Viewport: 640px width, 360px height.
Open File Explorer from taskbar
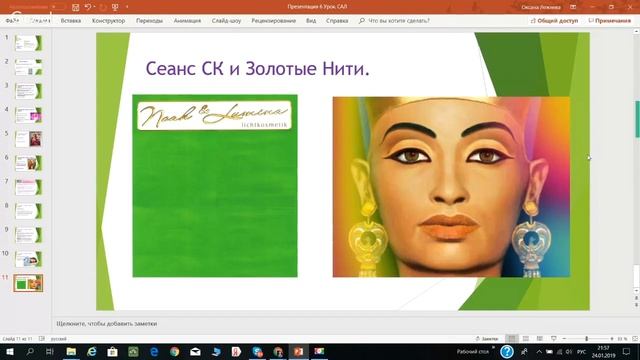pyautogui.click(x=71, y=351)
